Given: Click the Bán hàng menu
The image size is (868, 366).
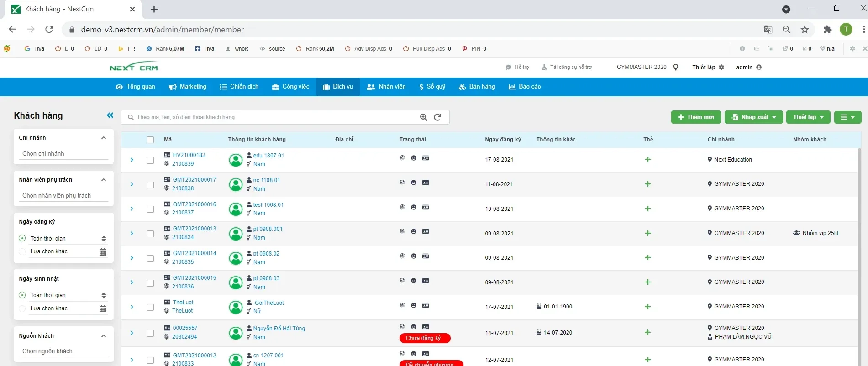Looking at the screenshot, I should (477, 87).
